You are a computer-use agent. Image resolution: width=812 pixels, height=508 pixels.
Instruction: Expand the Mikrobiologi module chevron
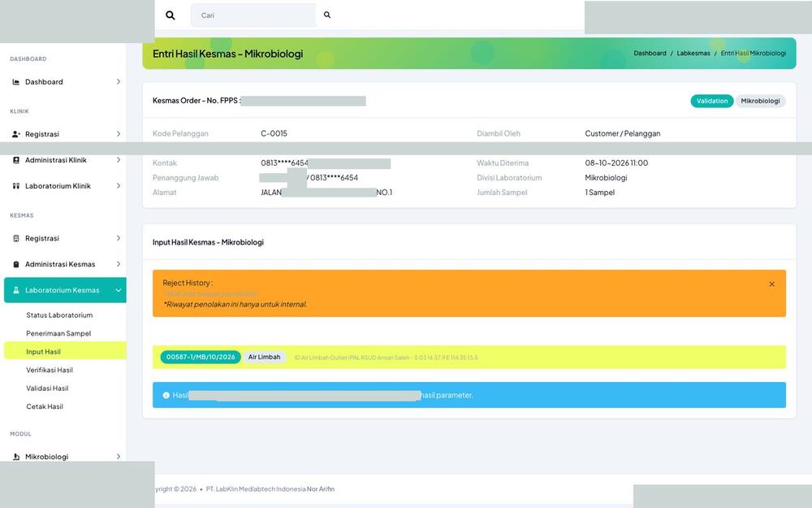pyautogui.click(x=118, y=457)
